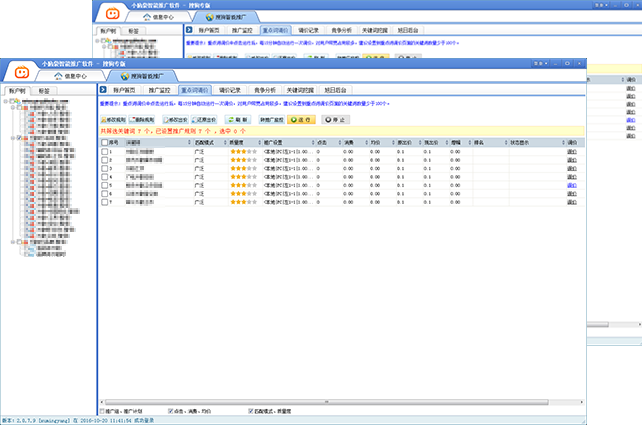Viewport: 642px width, 426px height.
Task: Collapse the top root node in account tree
Action: 9,102
